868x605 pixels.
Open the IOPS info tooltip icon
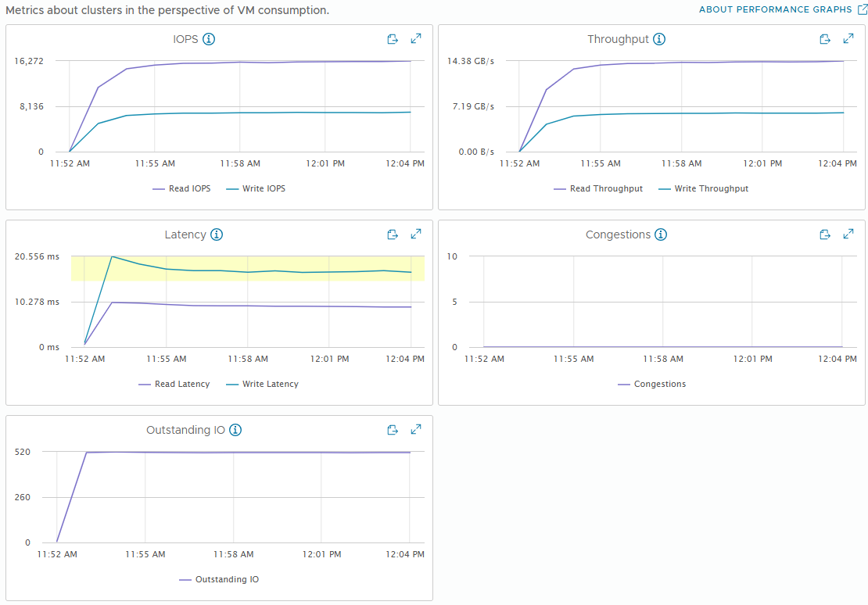(209, 39)
